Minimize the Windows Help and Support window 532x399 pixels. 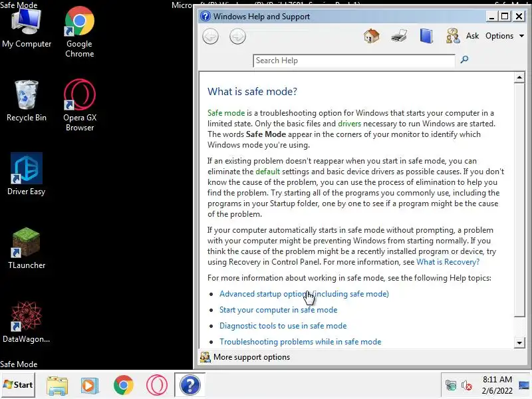(491, 16)
